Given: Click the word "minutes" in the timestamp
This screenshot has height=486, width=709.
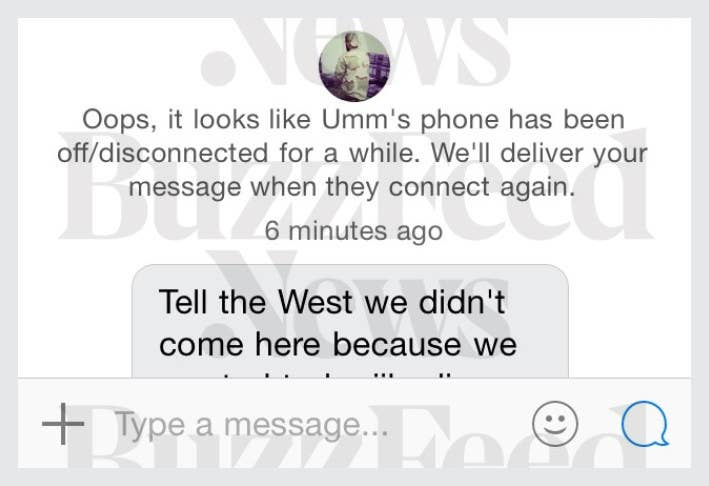Looking at the screenshot, I should click(337, 231).
